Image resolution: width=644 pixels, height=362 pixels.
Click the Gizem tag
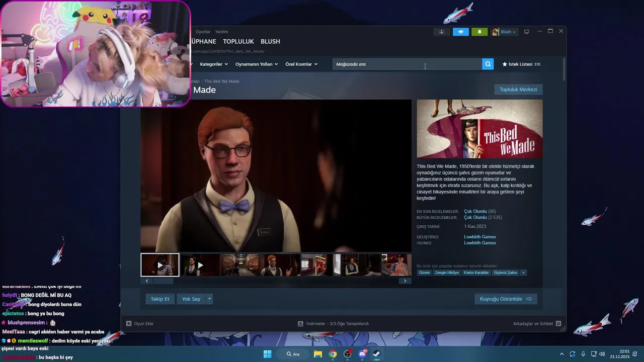(424, 273)
